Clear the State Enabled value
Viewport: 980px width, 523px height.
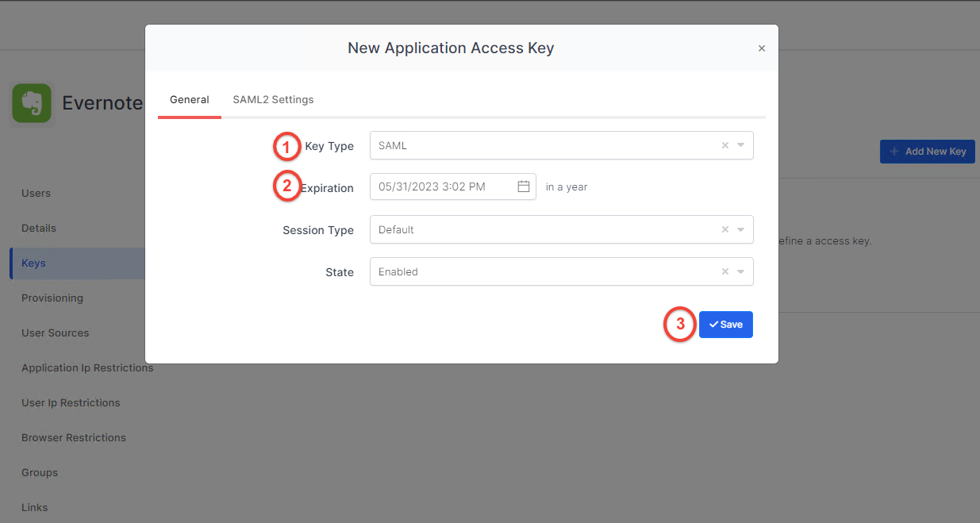tap(724, 271)
